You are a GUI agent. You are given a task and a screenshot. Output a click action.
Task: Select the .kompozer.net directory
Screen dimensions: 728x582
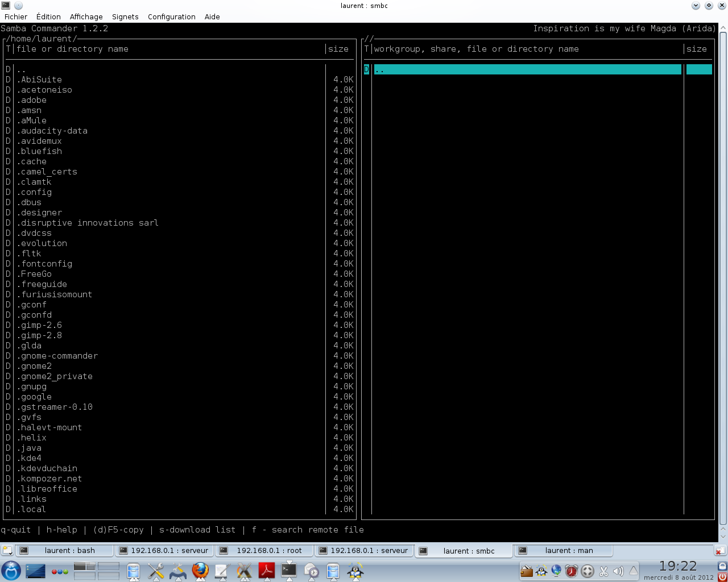pyautogui.click(x=180, y=479)
